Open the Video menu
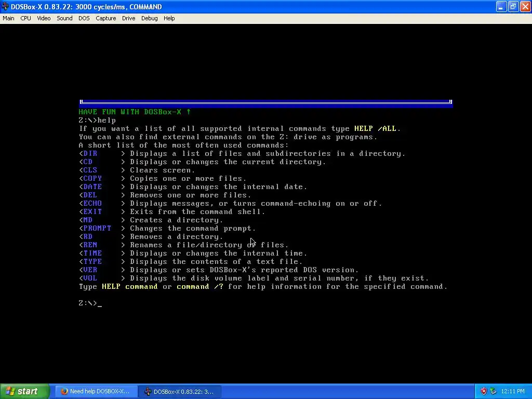The width and height of the screenshot is (532, 399). (x=44, y=18)
